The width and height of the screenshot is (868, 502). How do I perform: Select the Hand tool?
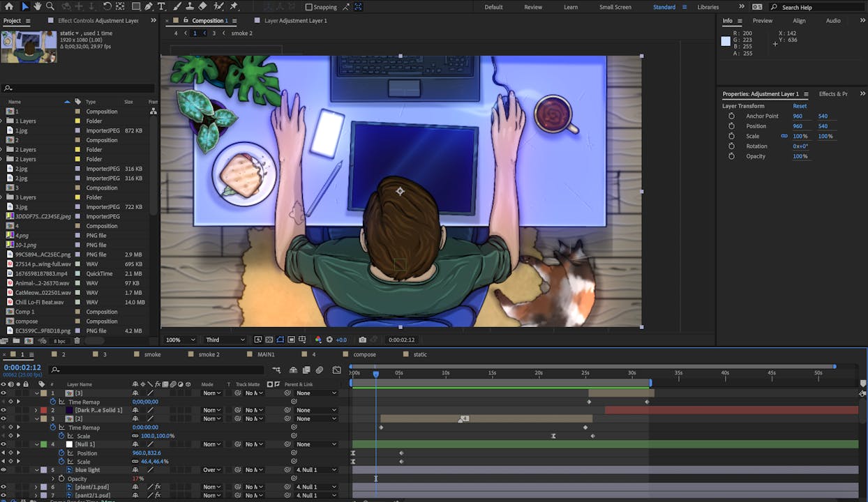(x=38, y=6)
